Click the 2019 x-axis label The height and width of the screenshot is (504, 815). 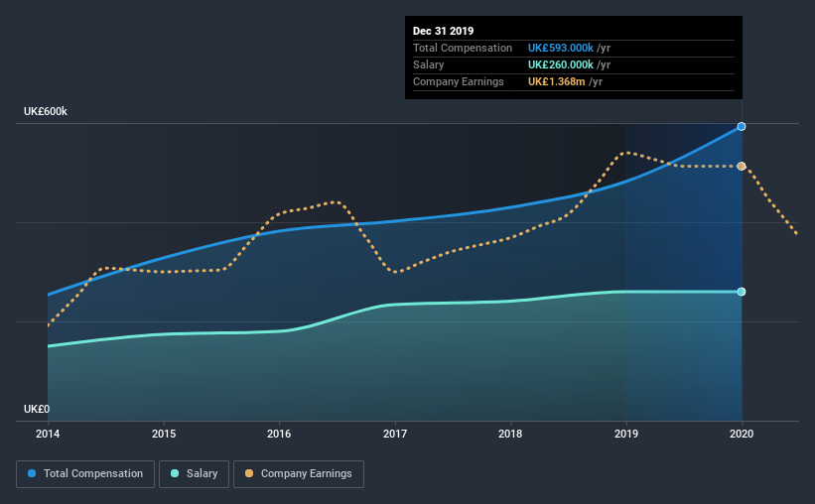626,434
